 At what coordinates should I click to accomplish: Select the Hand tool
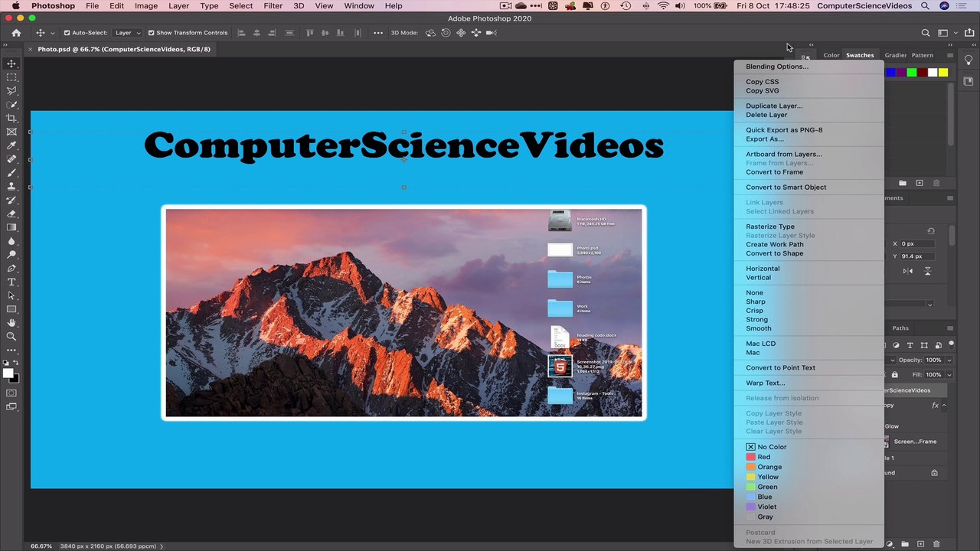11,323
